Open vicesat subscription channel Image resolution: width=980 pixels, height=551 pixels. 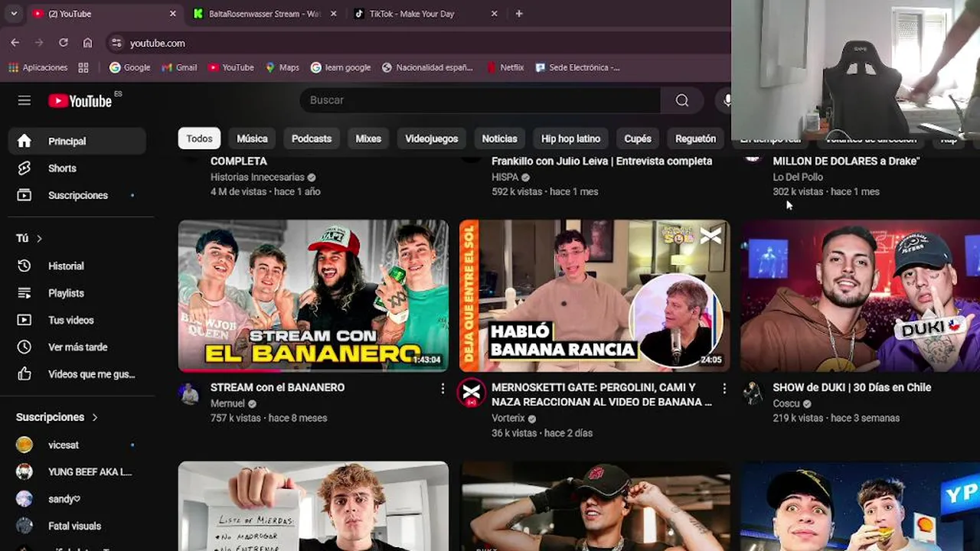tap(77, 445)
